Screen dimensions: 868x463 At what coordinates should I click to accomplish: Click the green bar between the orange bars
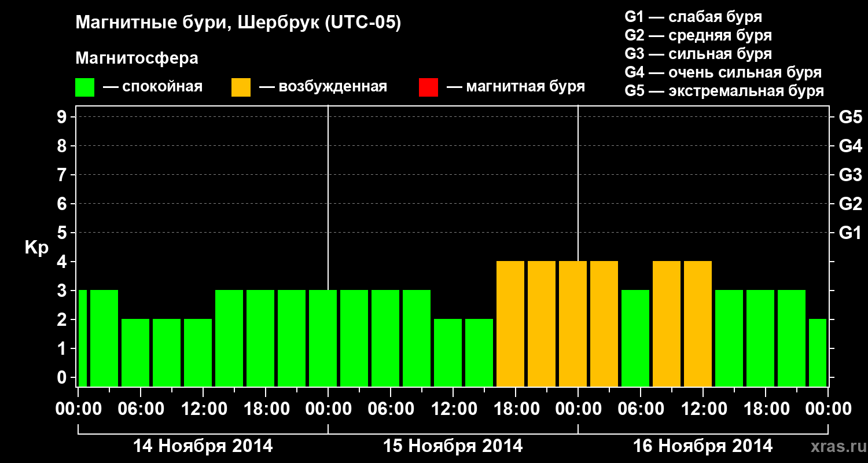point(635,339)
